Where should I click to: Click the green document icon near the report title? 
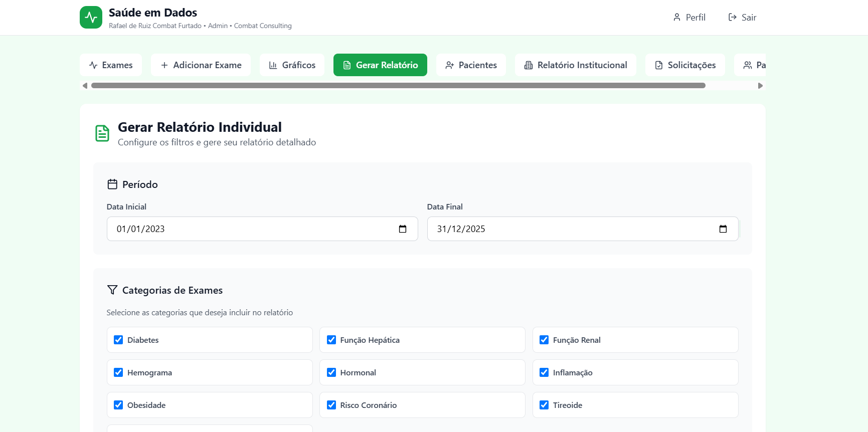(x=102, y=133)
